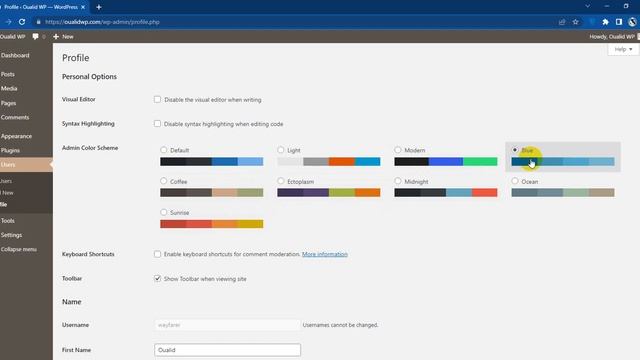Screen dimensions: 640x360
Task: Click the Sunrise scheme color palette
Action: click(x=211, y=224)
